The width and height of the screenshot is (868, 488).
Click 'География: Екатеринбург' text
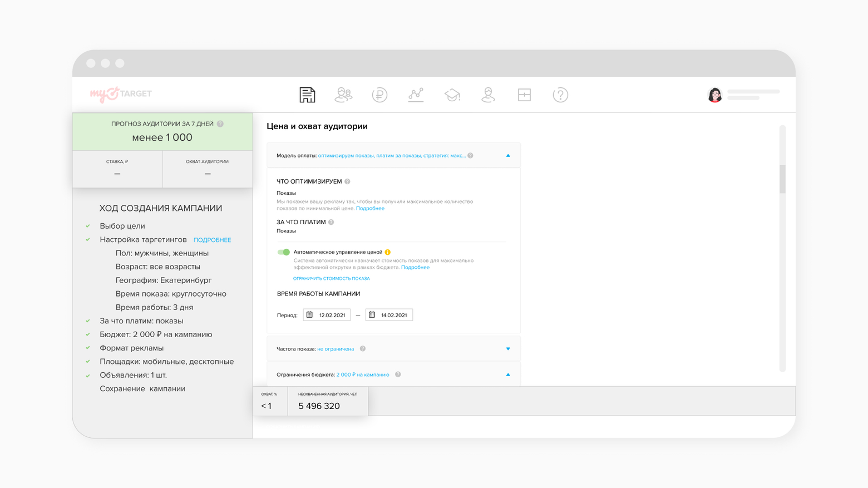point(163,280)
